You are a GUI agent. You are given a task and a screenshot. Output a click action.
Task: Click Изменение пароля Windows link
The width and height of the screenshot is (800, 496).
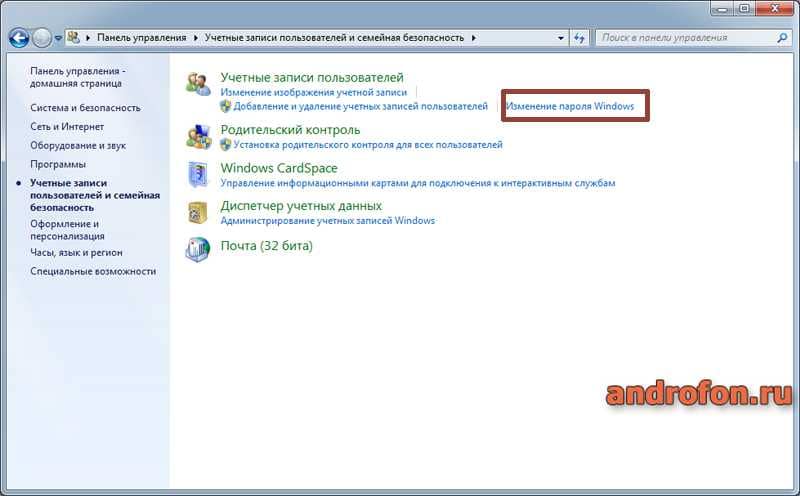point(569,106)
